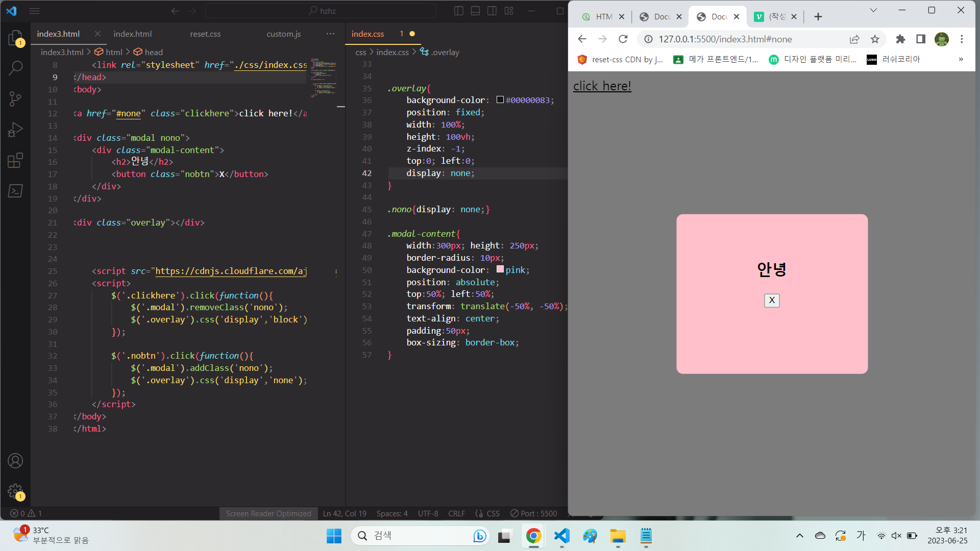The height and width of the screenshot is (551, 980).
Task: Close the active Docu Chrome tab
Action: [x=737, y=17]
